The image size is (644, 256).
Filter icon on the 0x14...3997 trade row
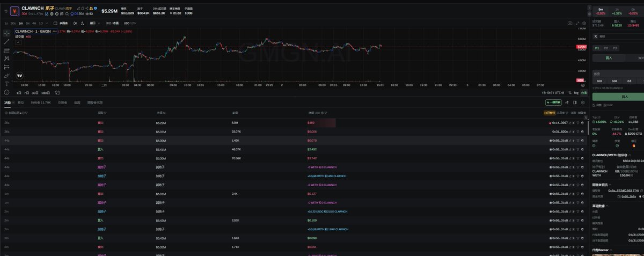coord(579,123)
